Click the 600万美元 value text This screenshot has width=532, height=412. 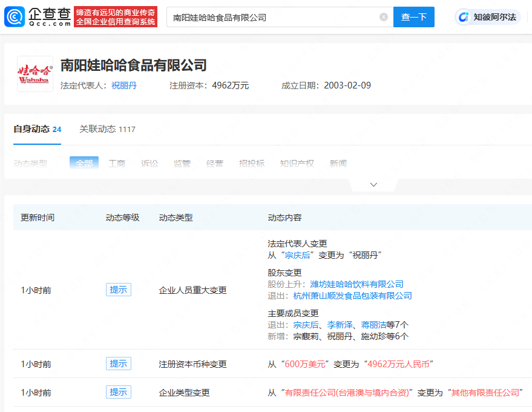tap(305, 364)
